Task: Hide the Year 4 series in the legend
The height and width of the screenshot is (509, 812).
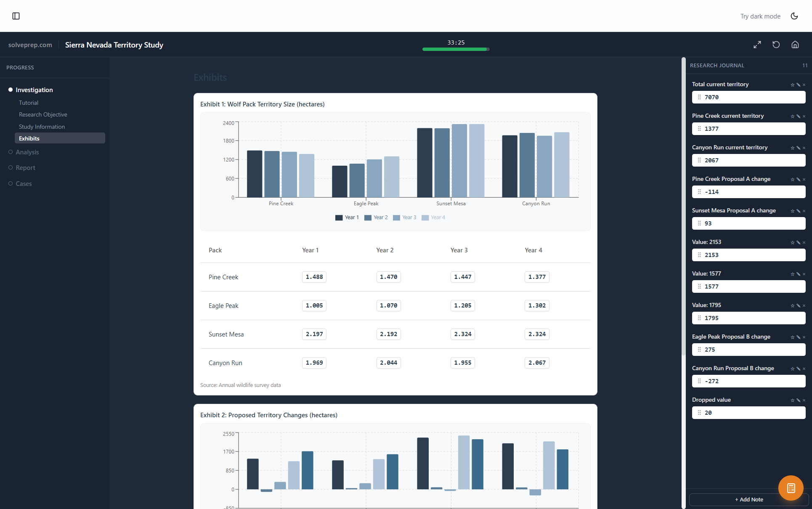Action: (433, 217)
